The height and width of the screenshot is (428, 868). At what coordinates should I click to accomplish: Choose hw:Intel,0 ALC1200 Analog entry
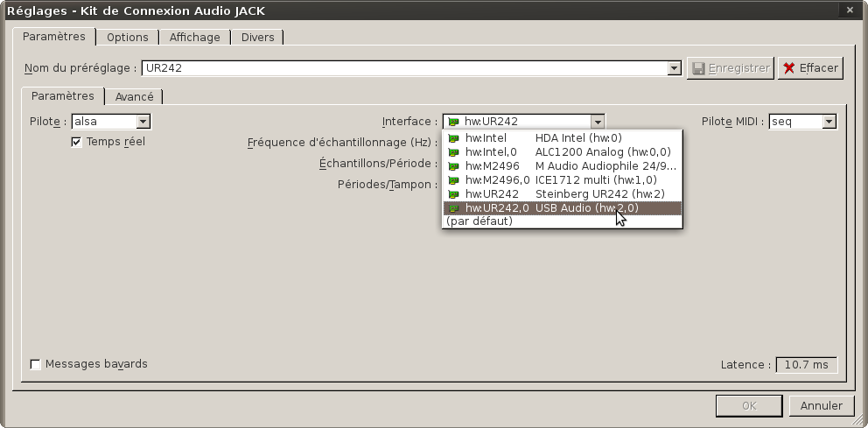coord(563,151)
